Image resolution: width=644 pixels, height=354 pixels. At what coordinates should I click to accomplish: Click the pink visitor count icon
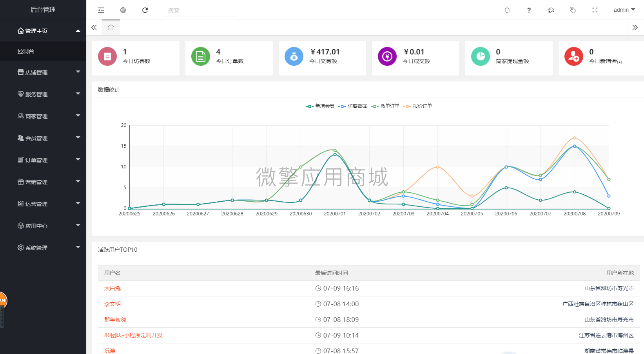(x=107, y=56)
